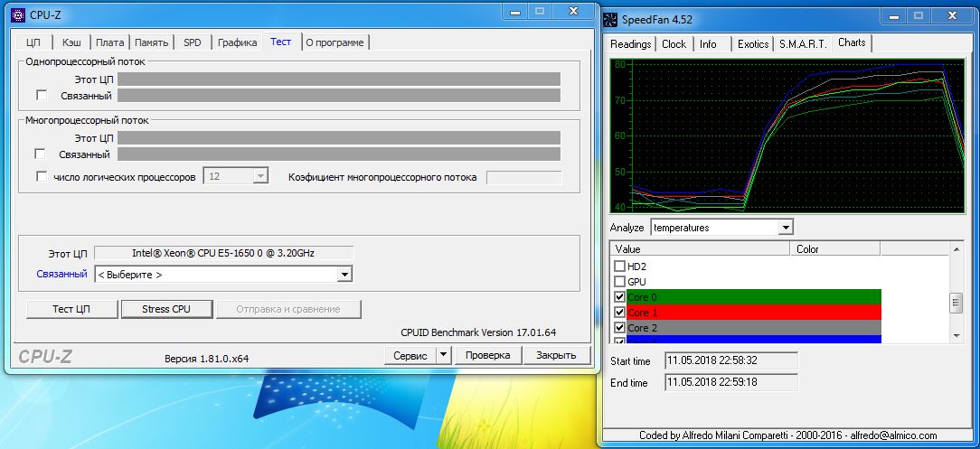Open the Плата tab
980x449 pixels.
click(x=110, y=42)
